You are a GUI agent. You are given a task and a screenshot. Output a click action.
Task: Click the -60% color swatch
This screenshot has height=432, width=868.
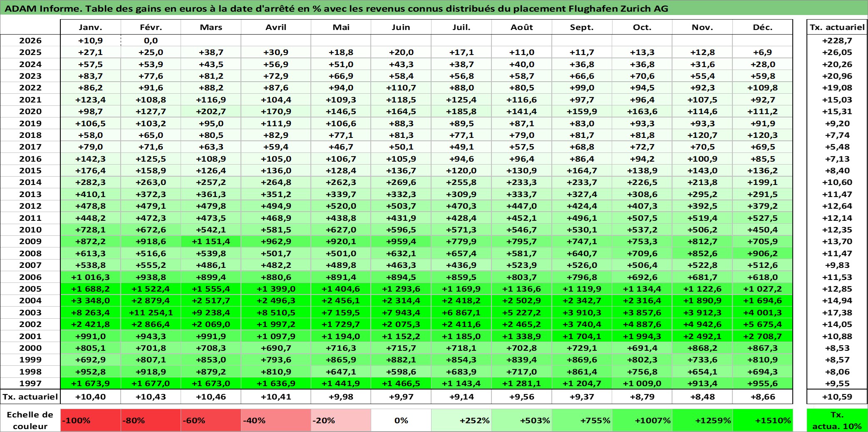(x=211, y=420)
